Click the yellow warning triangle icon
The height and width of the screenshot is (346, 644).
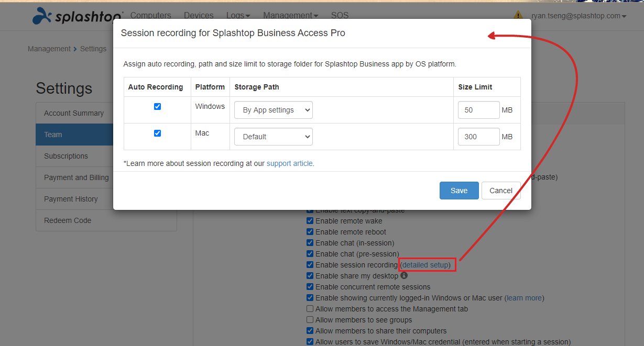518,16
